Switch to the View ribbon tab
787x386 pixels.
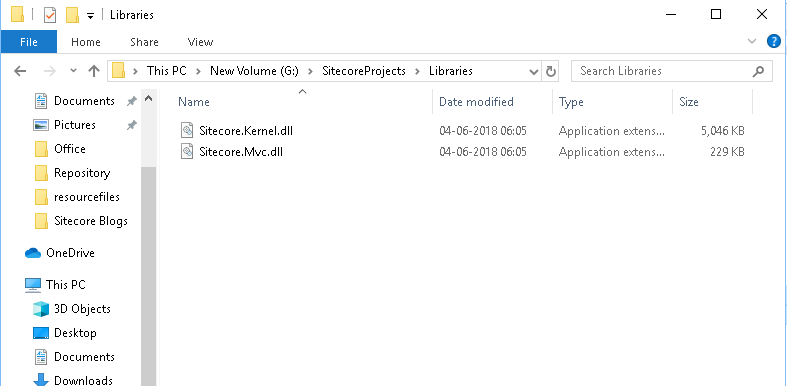pyautogui.click(x=200, y=42)
